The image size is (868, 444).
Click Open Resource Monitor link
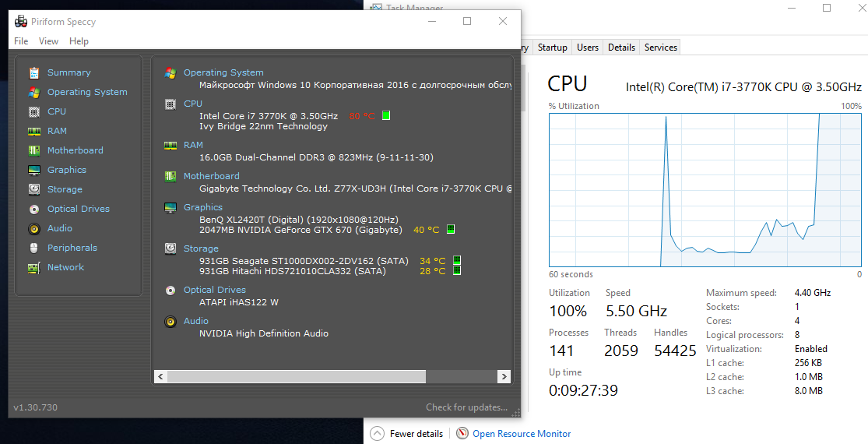pyautogui.click(x=522, y=434)
